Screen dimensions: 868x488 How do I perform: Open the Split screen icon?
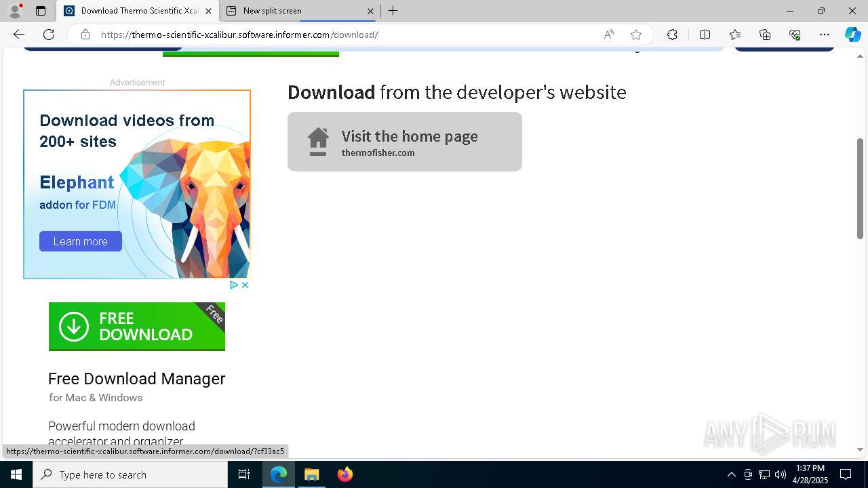tap(705, 35)
